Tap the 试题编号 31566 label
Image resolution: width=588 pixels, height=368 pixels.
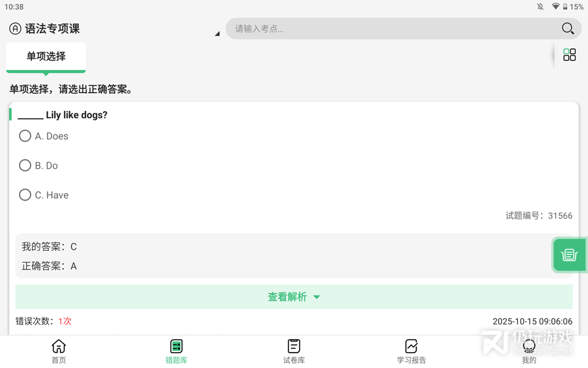(538, 216)
